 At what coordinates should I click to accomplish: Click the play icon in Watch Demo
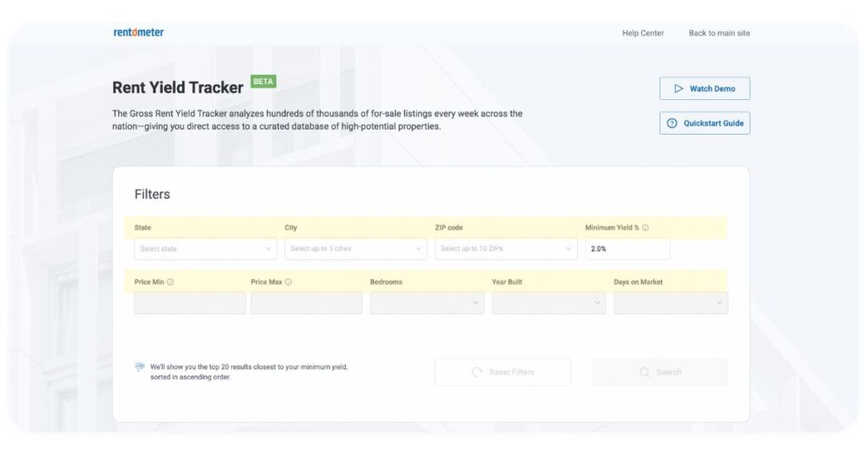pyautogui.click(x=679, y=89)
